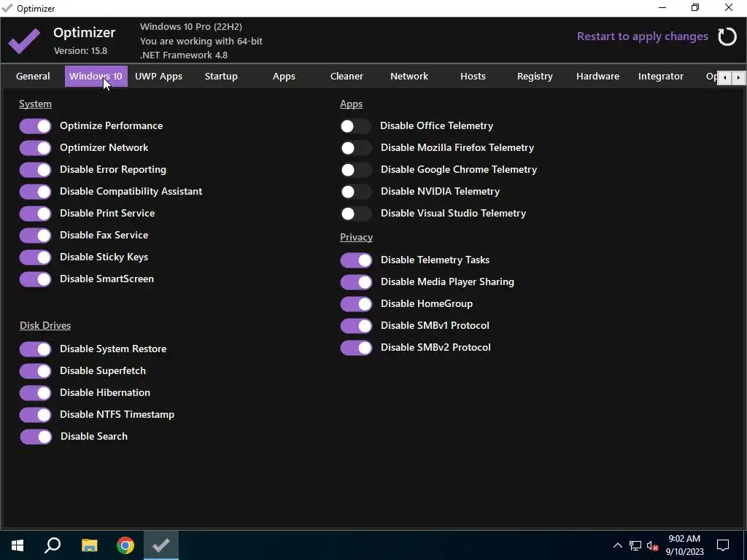Enable Disable Office Telemetry switch
This screenshot has width=747, height=560.
pyautogui.click(x=355, y=126)
